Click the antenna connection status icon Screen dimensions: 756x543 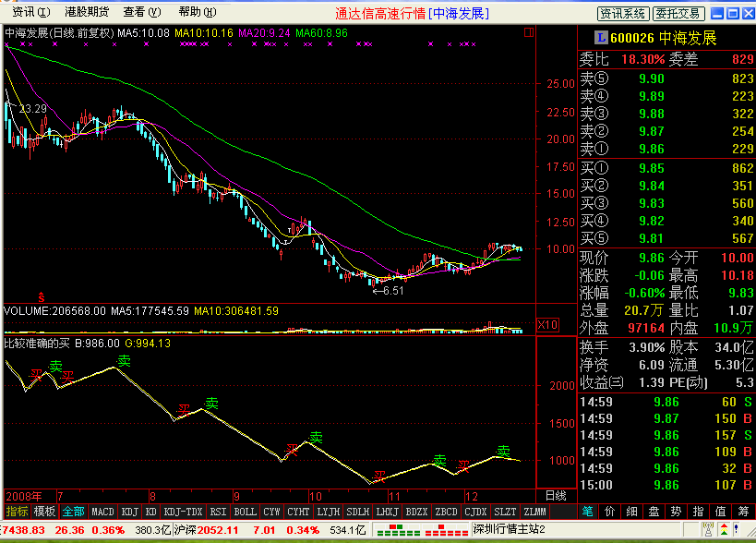[708, 529]
